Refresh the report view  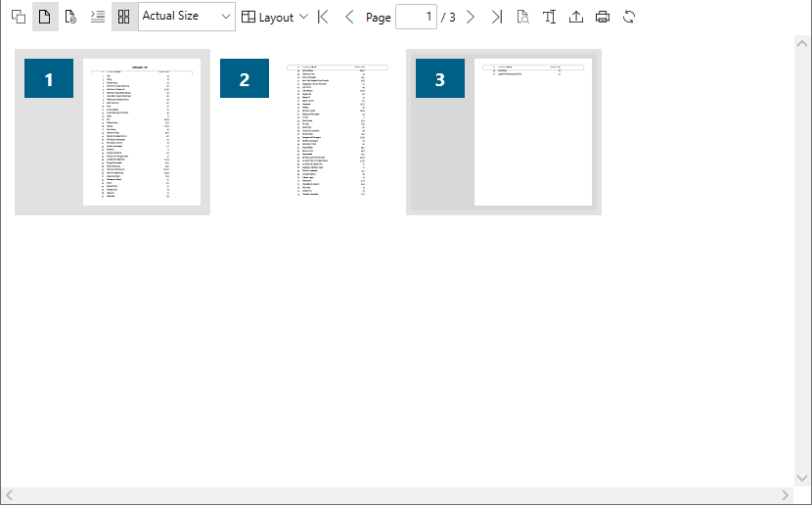629,18
